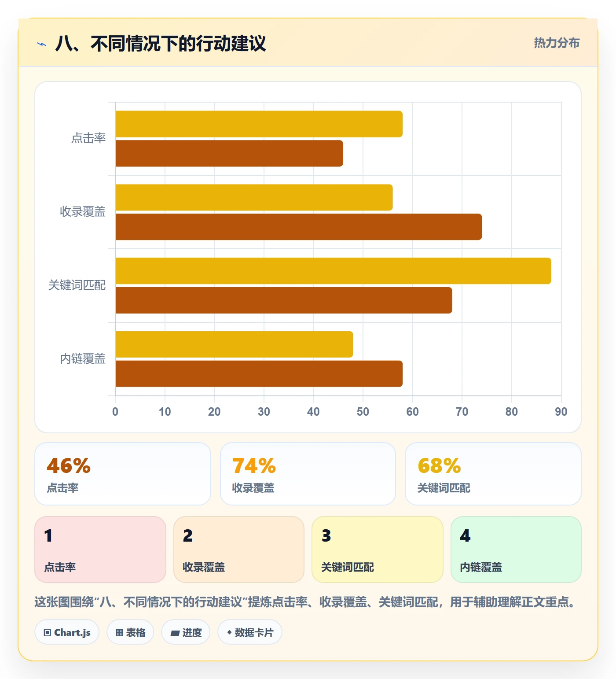Click the 点击率 axis label

click(x=88, y=138)
